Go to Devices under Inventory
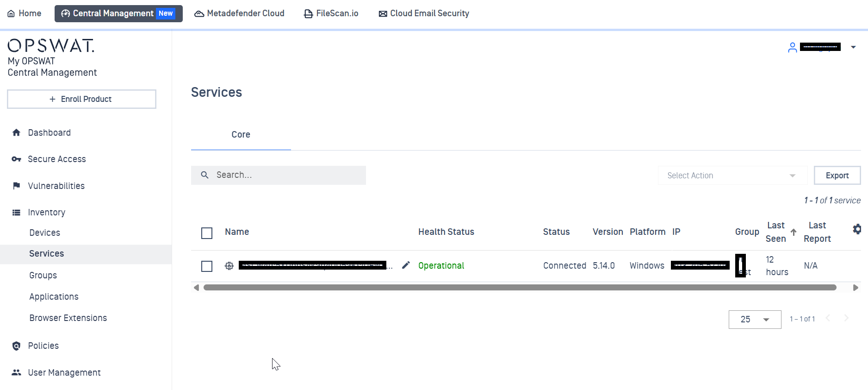Image resolution: width=868 pixels, height=390 pixels. click(x=45, y=233)
